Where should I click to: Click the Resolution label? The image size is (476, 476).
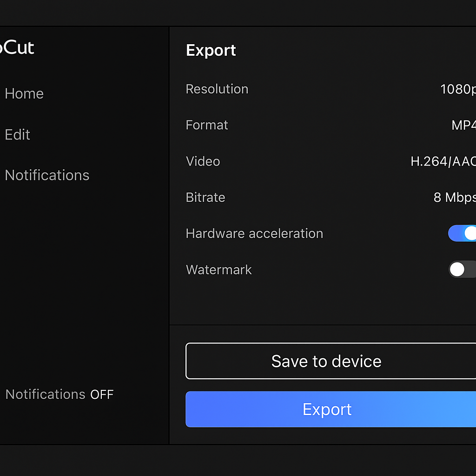(x=217, y=89)
